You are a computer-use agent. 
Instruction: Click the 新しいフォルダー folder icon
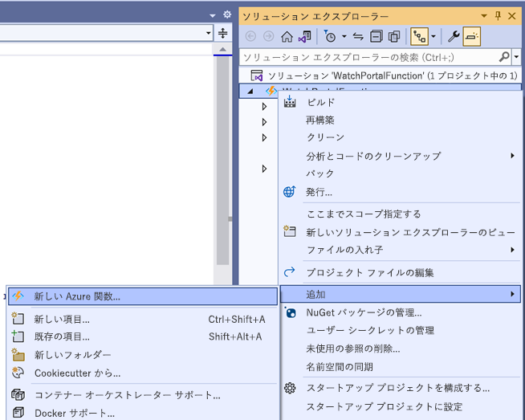point(18,355)
